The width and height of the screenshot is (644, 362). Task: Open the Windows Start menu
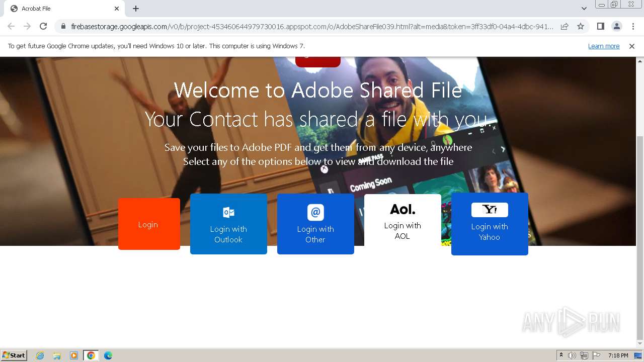pos(14,355)
